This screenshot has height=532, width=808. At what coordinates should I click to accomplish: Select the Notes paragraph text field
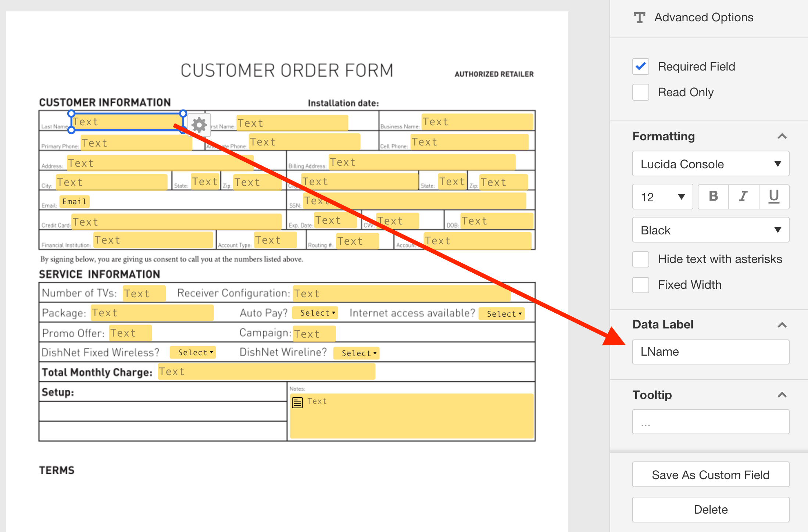pos(412,416)
